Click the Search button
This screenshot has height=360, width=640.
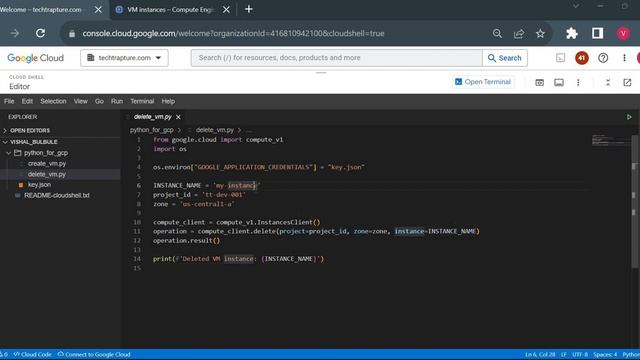coord(505,58)
